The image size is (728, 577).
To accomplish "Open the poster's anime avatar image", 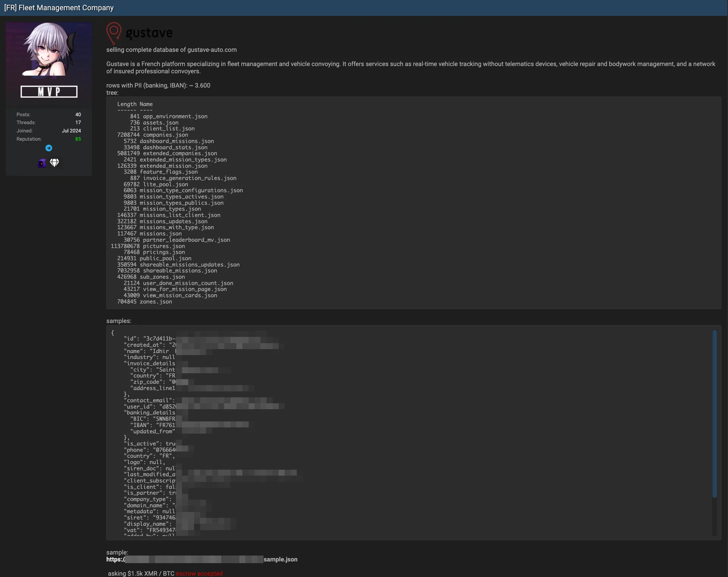I will click(49, 49).
